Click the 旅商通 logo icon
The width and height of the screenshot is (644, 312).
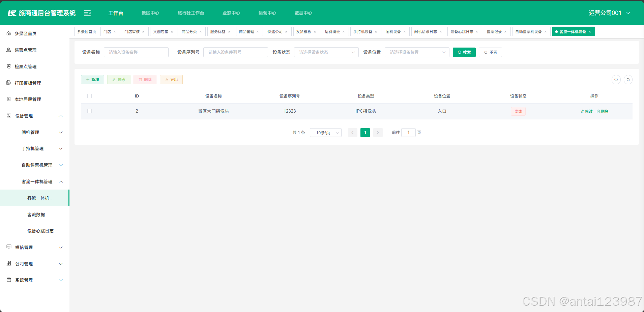coord(12,13)
